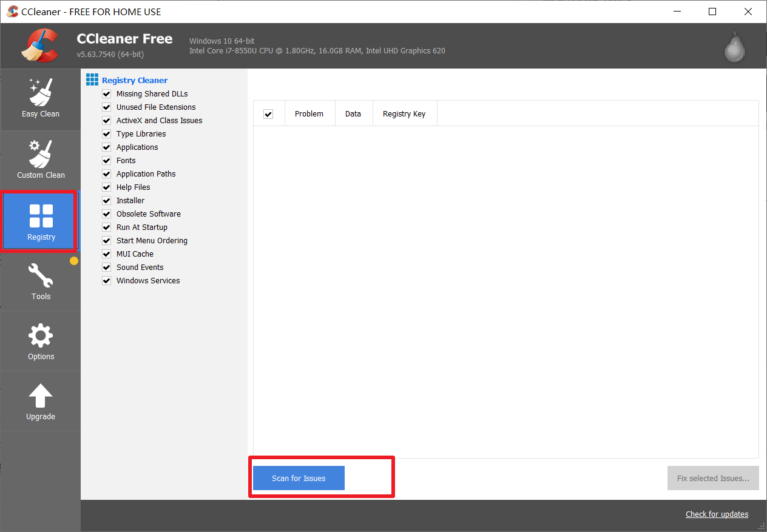
Task: Open the Tools wrench section
Action: coord(41,281)
